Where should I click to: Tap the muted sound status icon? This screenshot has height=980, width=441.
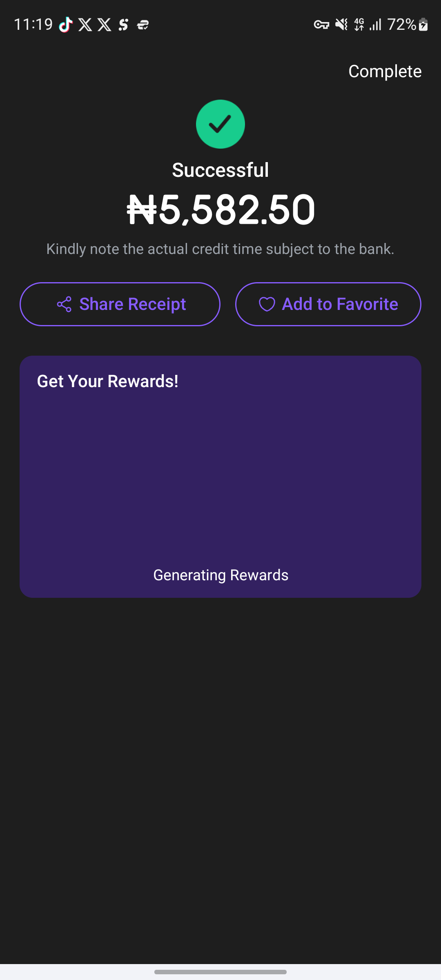tap(341, 25)
